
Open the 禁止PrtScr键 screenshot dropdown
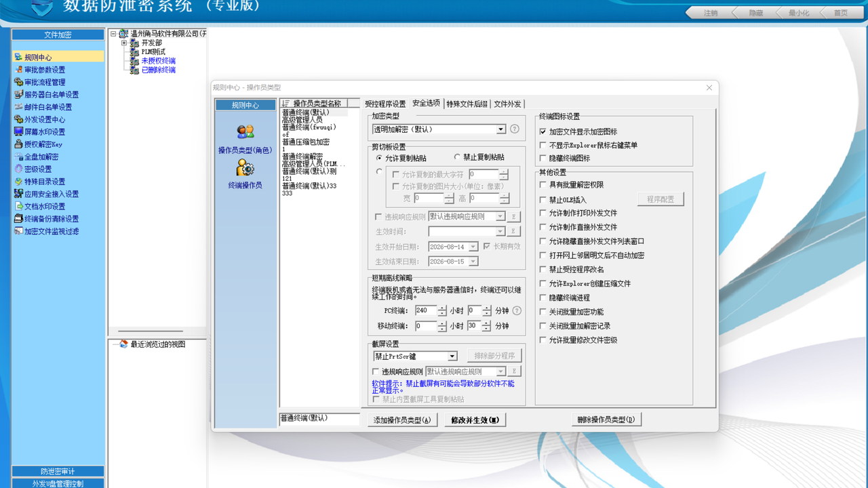(x=452, y=357)
